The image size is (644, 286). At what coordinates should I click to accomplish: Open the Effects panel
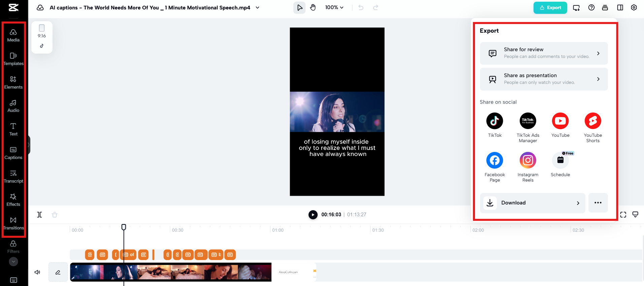13,200
